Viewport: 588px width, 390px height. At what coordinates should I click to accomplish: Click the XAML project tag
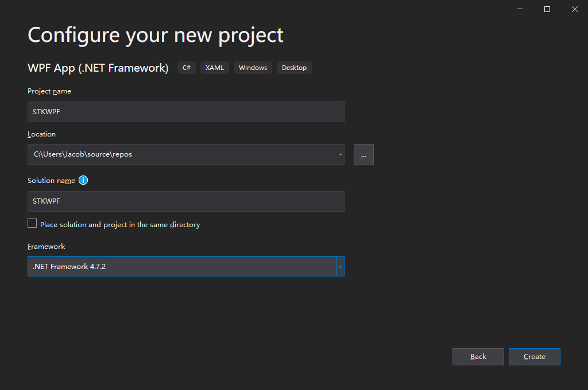(214, 68)
